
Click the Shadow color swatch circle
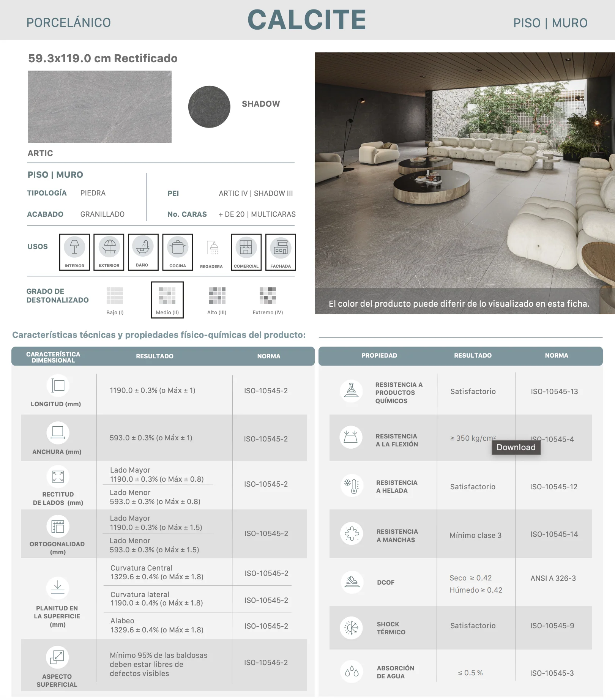pos(209,107)
